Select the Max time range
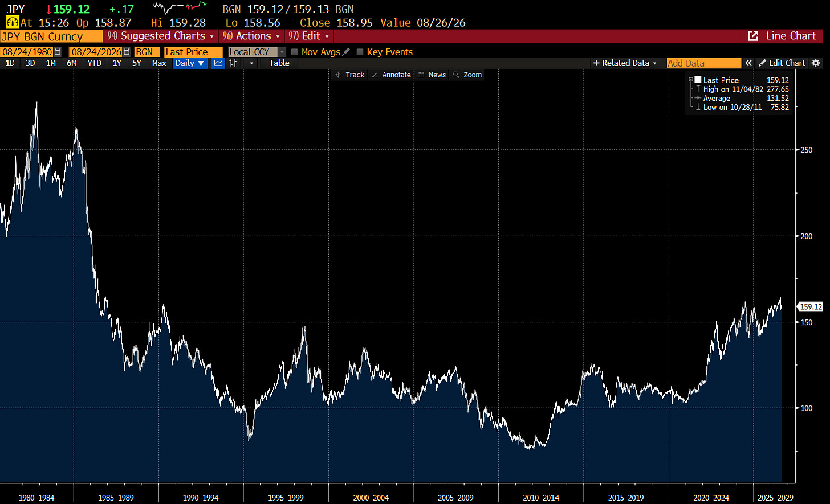This screenshot has width=830, height=504. tap(159, 63)
